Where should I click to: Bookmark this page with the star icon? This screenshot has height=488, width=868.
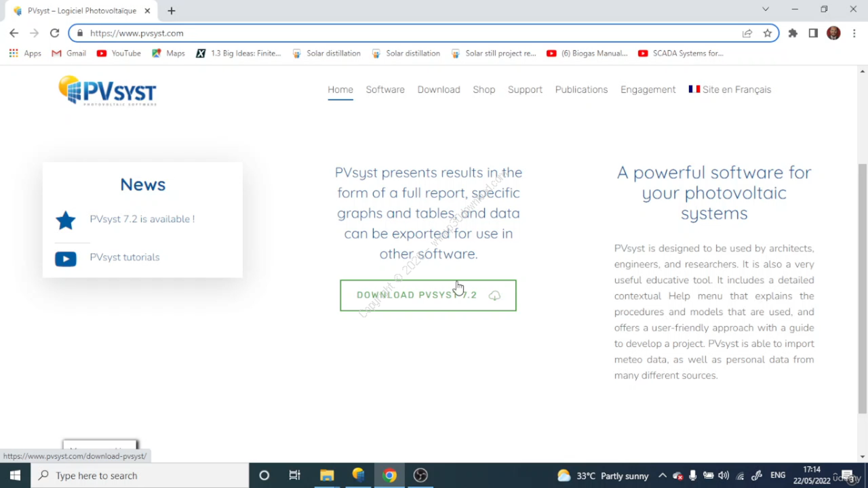click(768, 33)
